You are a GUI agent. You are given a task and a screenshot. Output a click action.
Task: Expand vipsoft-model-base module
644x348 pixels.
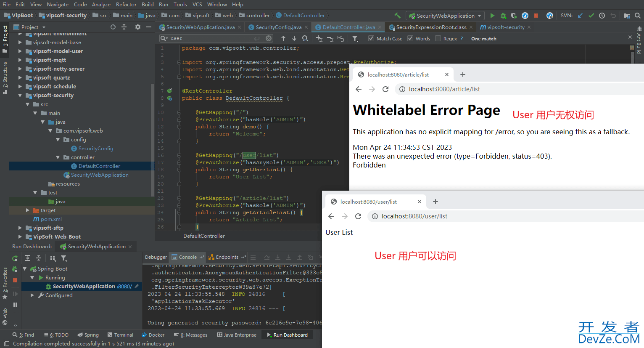tap(20, 43)
